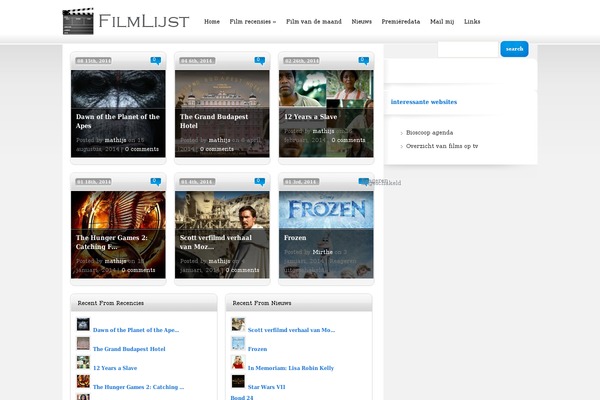Open the Bioscoop agenda link
The height and width of the screenshot is (400, 600).
pyautogui.click(x=429, y=133)
